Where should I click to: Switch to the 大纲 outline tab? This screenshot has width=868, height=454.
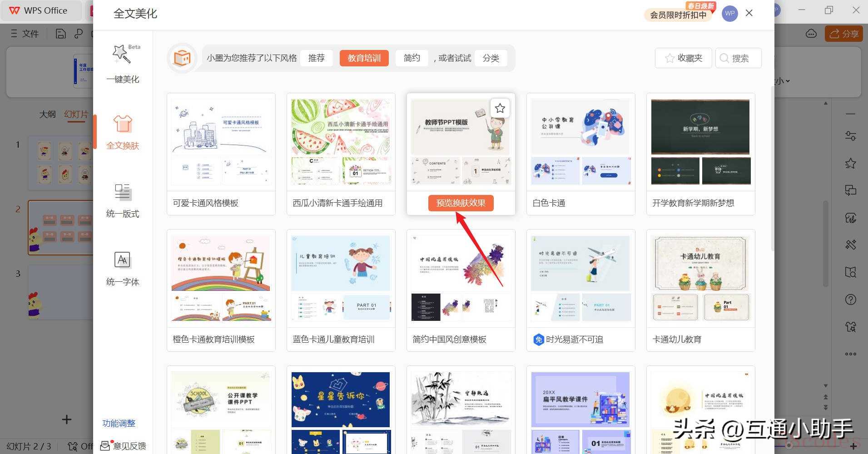[47, 114]
